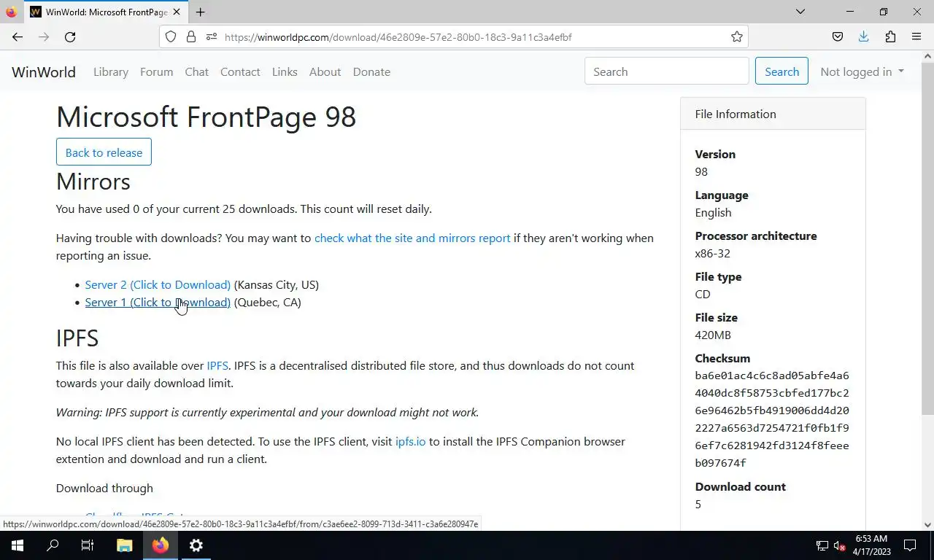934x560 pixels.
Task: Open the Firefox downloads panel
Action: pos(864,36)
